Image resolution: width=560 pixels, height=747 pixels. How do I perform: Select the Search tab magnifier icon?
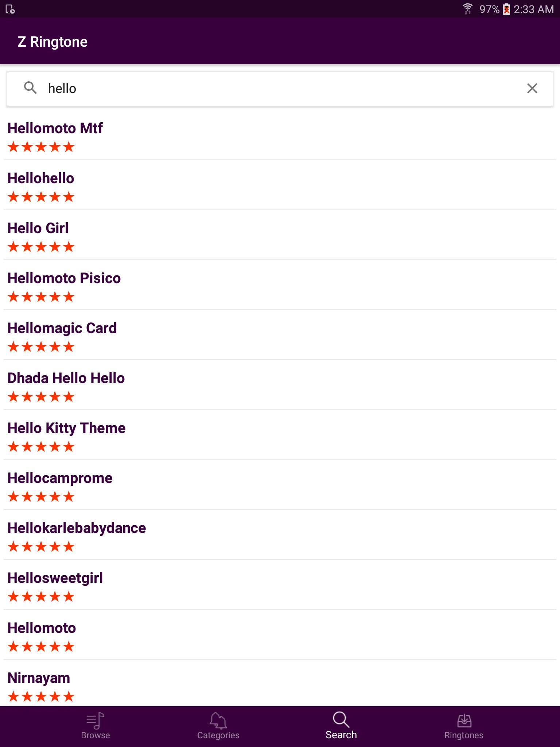pos(341,720)
